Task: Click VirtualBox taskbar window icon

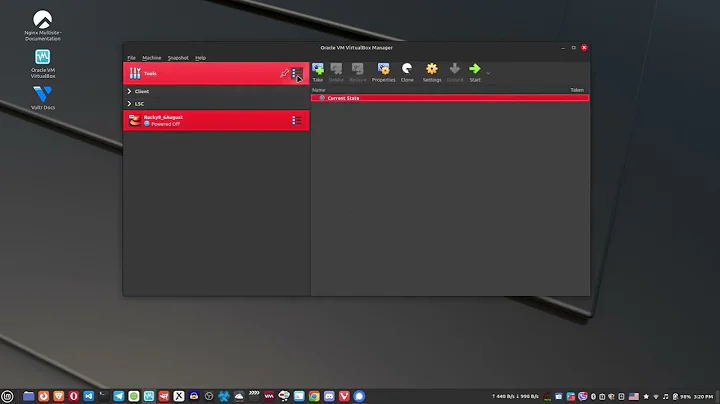Action: (149, 396)
